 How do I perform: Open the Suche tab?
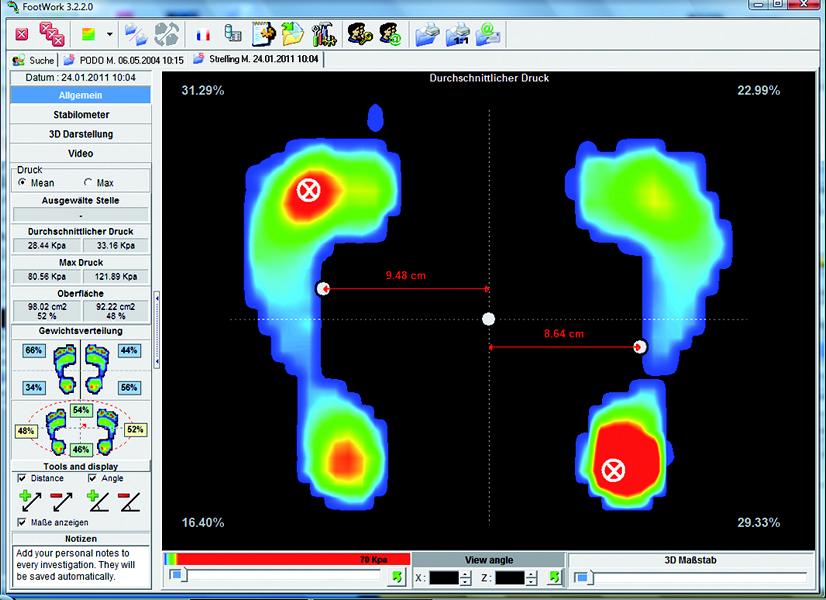33,60
